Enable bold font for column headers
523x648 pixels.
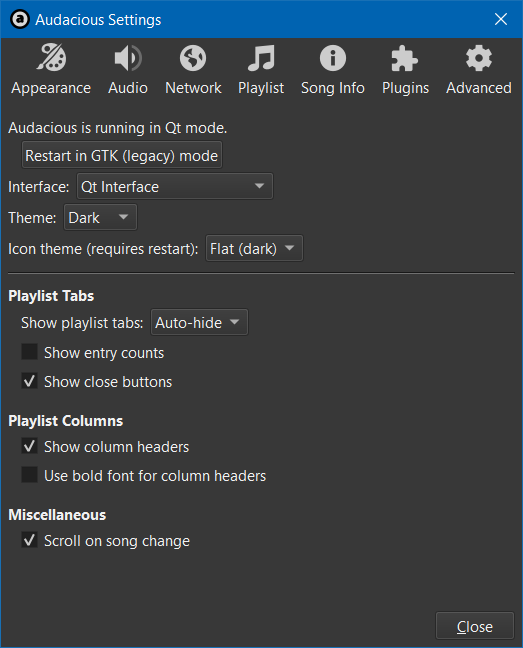(x=30, y=475)
